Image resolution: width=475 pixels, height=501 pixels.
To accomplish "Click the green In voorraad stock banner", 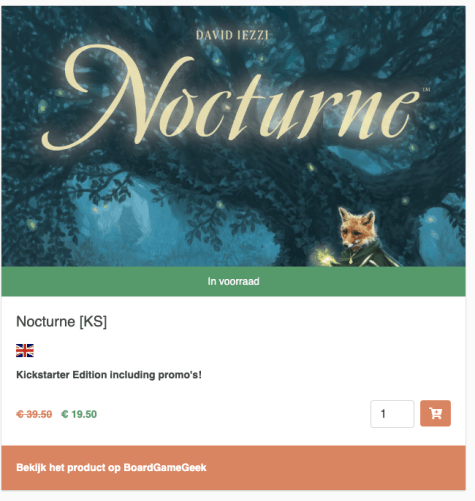I will coord(233,281).
